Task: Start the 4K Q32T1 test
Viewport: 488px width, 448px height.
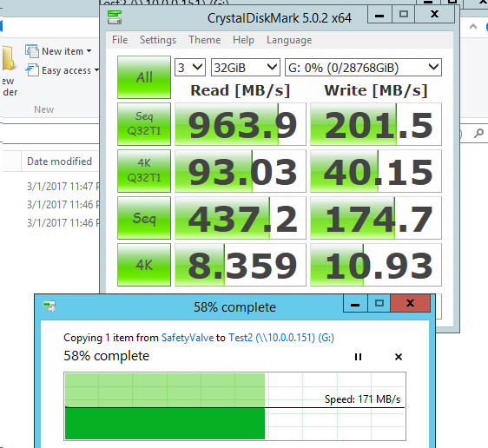Action: (144, 171)
